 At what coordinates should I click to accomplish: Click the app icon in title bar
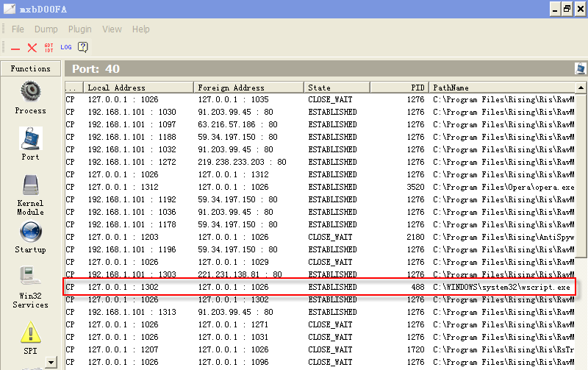10,9
